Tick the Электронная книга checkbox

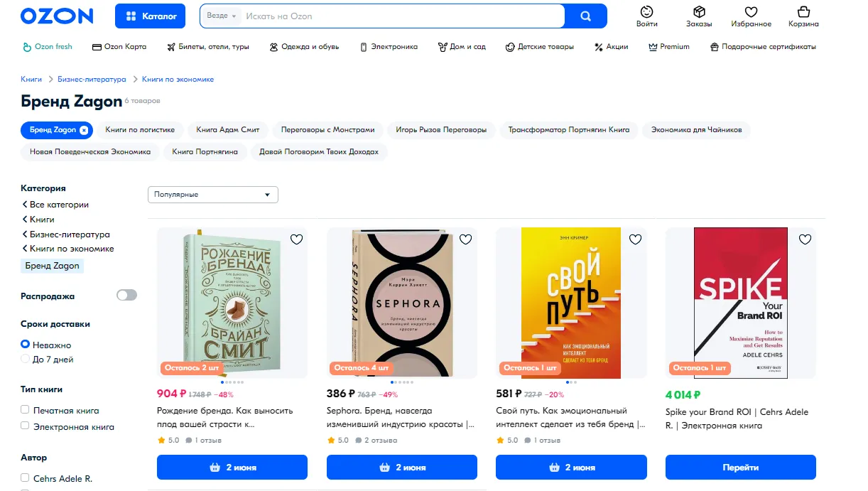(25, 426)
